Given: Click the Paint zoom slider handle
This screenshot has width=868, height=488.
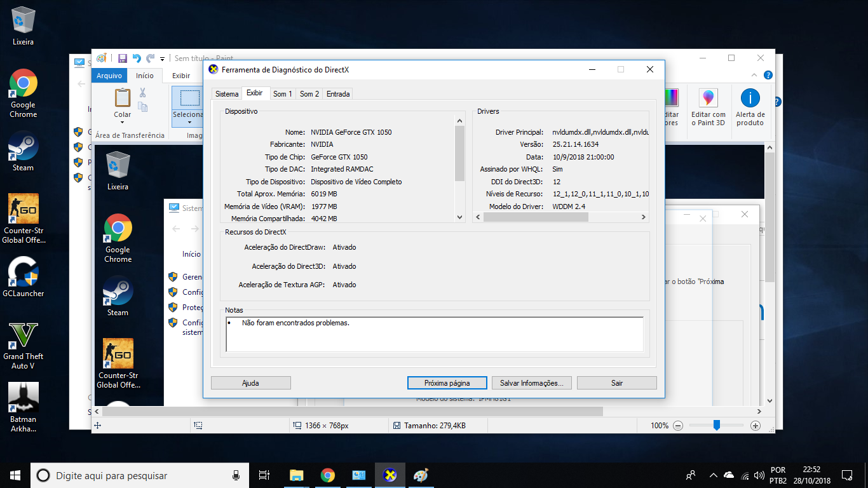Looking at the screenshot, I should 717,425.
